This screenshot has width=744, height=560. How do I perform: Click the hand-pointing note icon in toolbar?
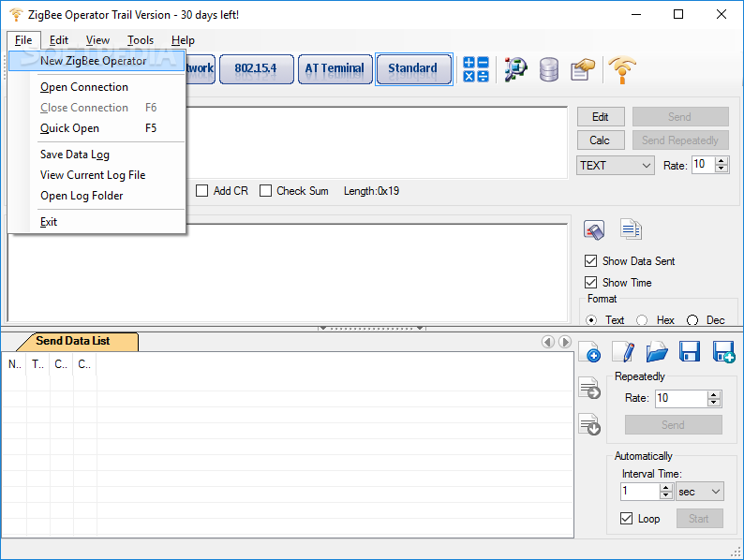582,69
